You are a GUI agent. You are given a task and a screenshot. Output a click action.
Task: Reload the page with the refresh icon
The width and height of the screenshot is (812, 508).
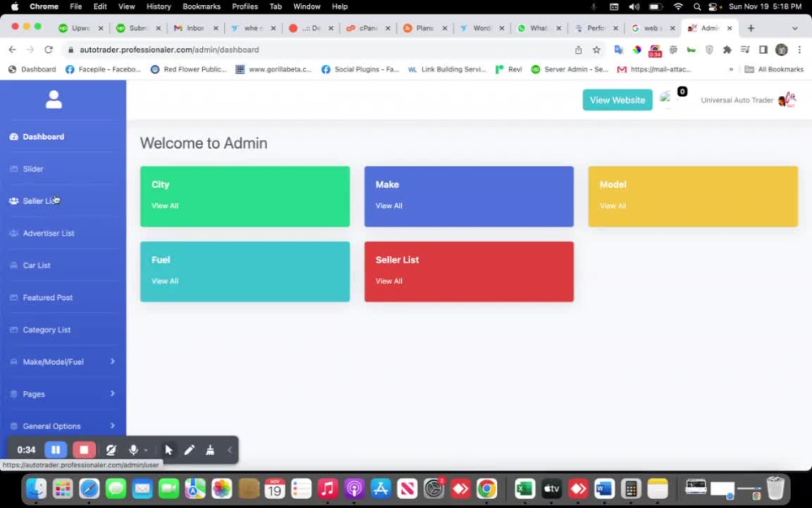click(49, 50)
